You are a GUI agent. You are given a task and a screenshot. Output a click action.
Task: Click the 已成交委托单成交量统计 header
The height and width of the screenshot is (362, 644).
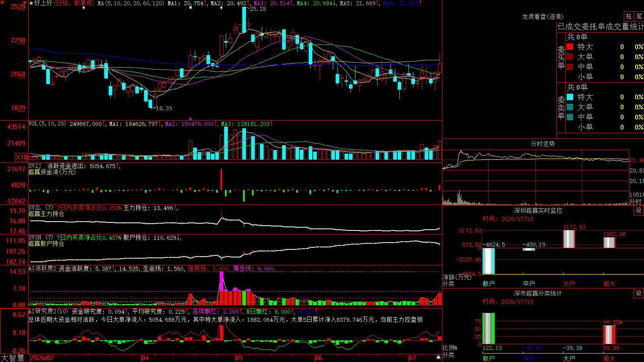tap(601, 27)
